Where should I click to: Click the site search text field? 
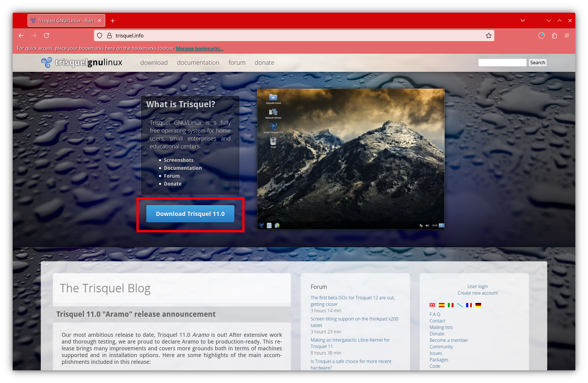[x=502, y=63]
